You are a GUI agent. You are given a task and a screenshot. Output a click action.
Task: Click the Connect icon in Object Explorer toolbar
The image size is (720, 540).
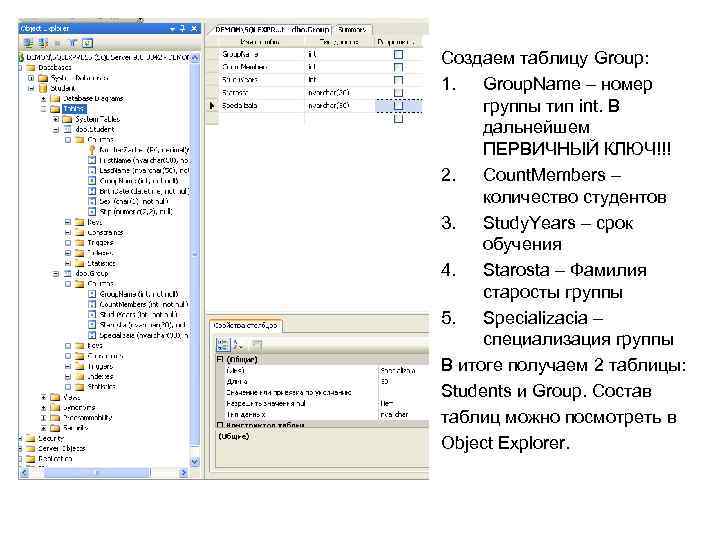click(x=28, y=43)
